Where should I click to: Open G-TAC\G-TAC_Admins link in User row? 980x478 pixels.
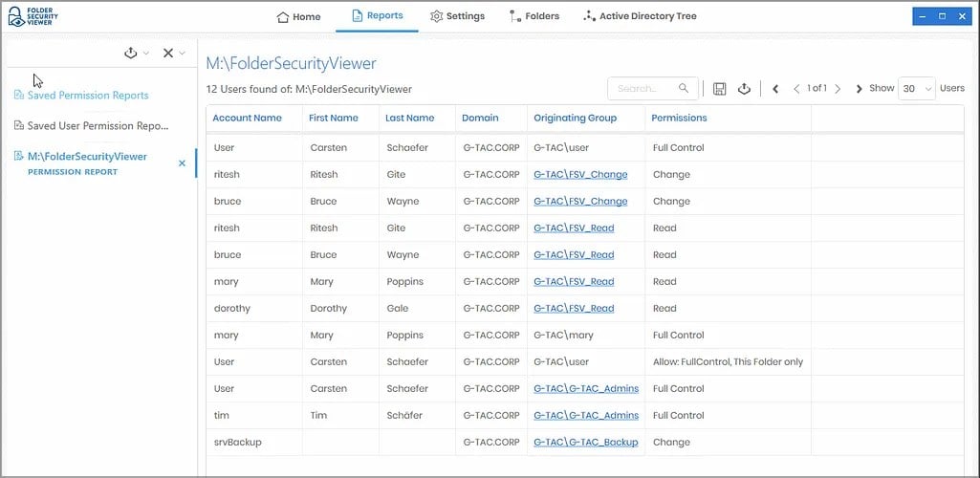click(x=586, y=389)
